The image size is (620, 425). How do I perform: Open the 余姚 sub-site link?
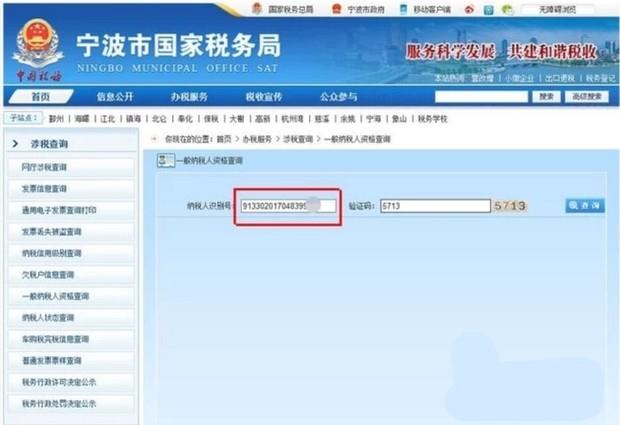coord(348,119)
